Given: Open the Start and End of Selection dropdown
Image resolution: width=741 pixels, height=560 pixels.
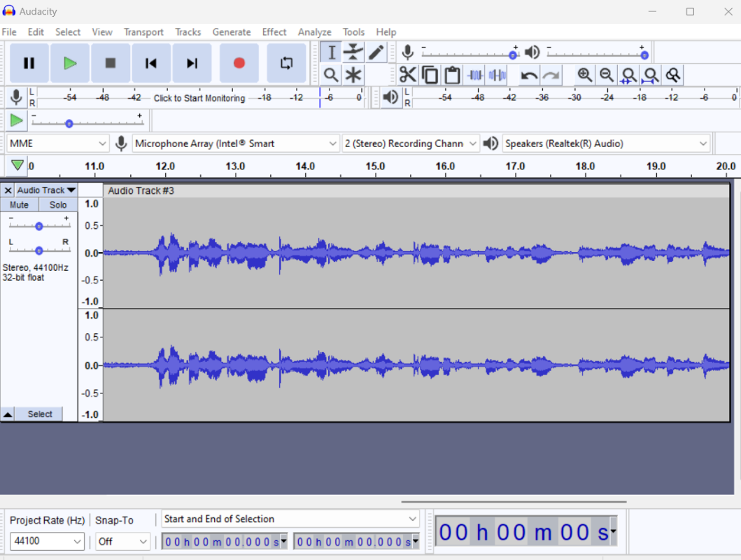Looking at the screenshot, I should (x=290, y=519).
